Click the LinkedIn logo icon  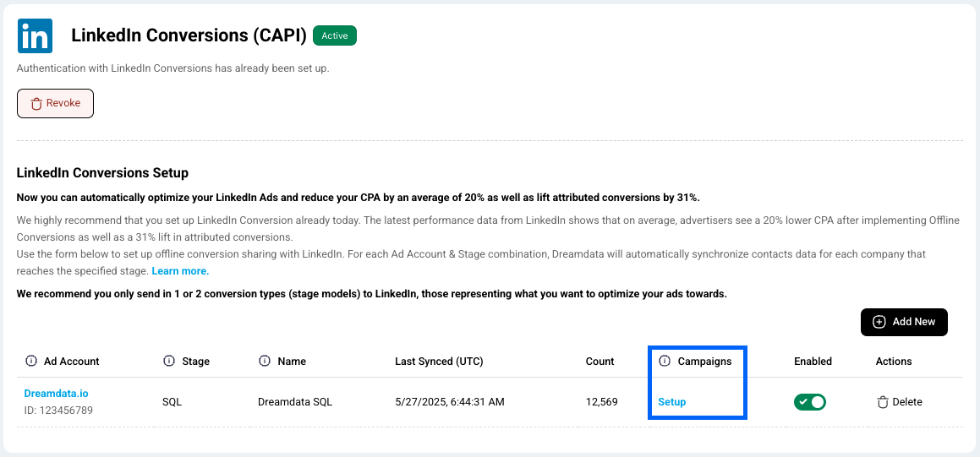click(x=35, y=35)
